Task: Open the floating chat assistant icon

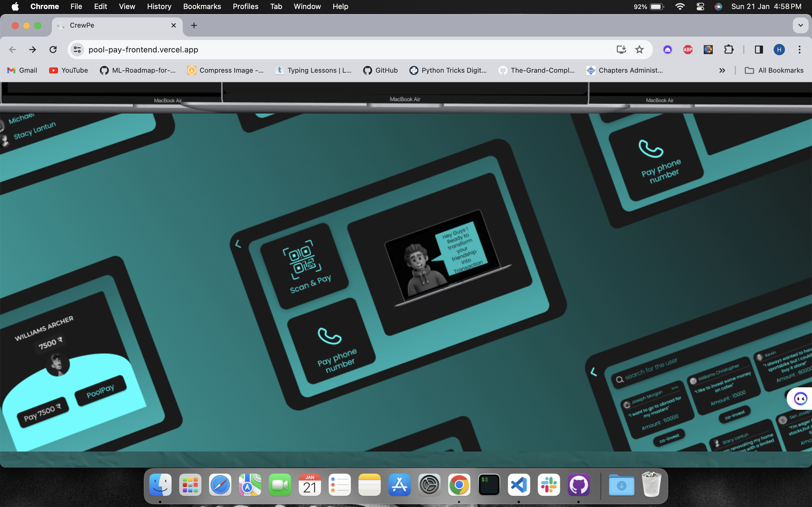Action: 800,398
